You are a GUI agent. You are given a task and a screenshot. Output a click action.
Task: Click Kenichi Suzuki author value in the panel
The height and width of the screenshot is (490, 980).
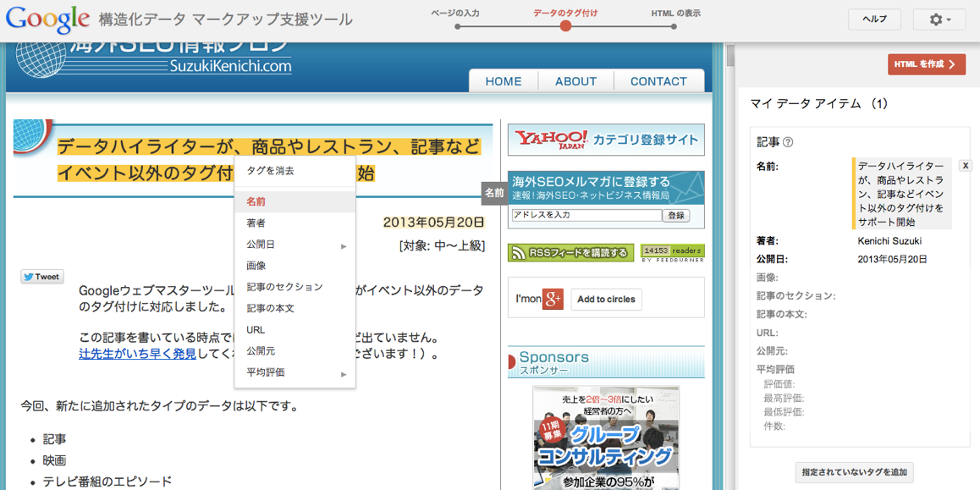(890, 241)
